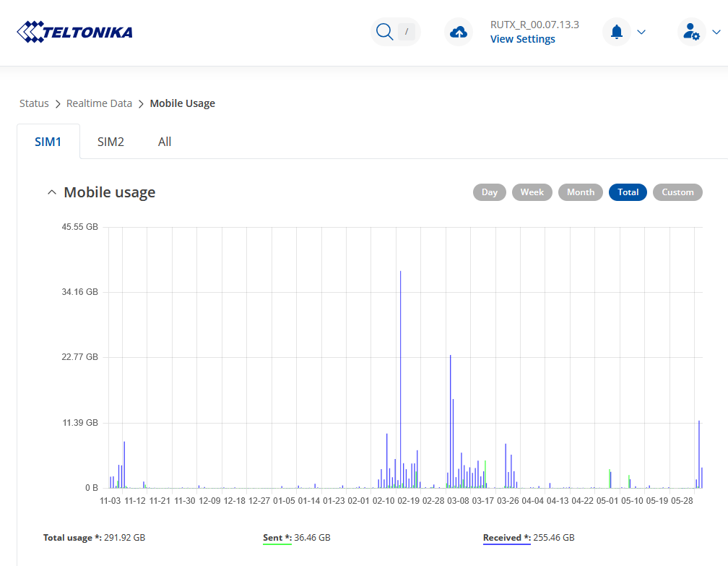The width and height of the screenshot is (728, 566).
Task: Switch to the SIM2 tab
Action: [110, 142]
